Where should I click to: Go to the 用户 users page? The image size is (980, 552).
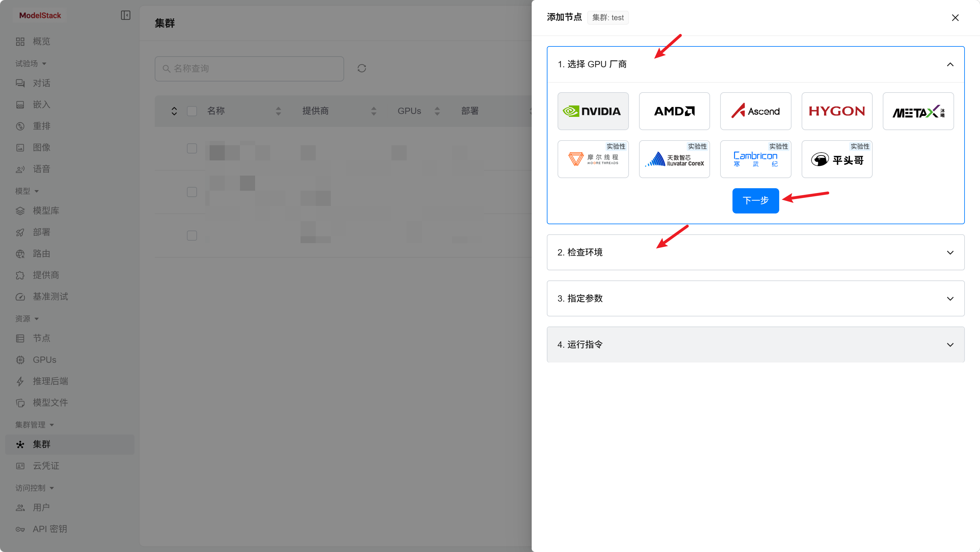pos(69,507)
